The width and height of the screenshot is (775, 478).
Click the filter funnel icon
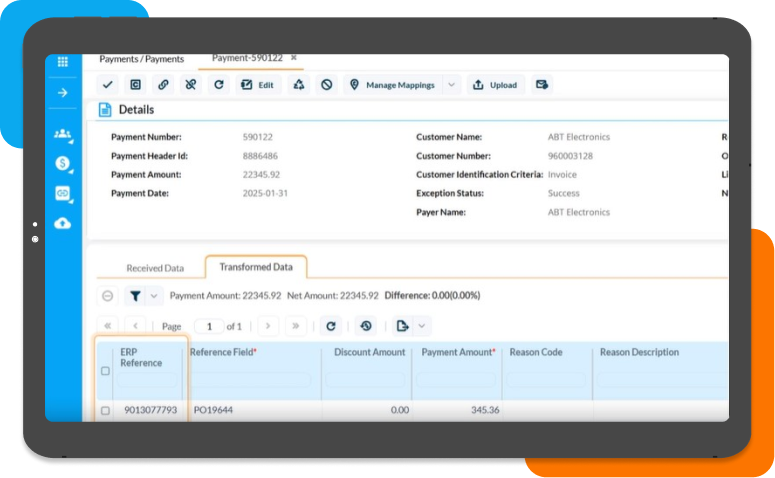click(135, 296)
